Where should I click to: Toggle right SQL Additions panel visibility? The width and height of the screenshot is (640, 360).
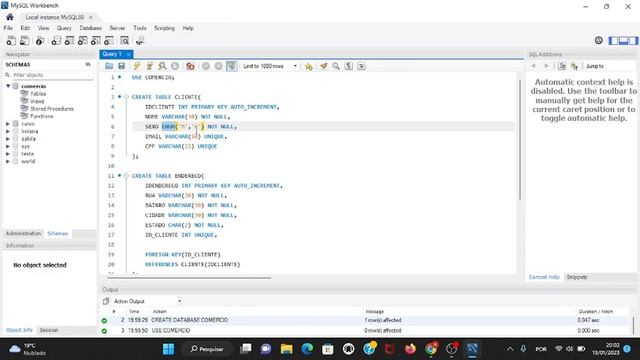[633, 40]
